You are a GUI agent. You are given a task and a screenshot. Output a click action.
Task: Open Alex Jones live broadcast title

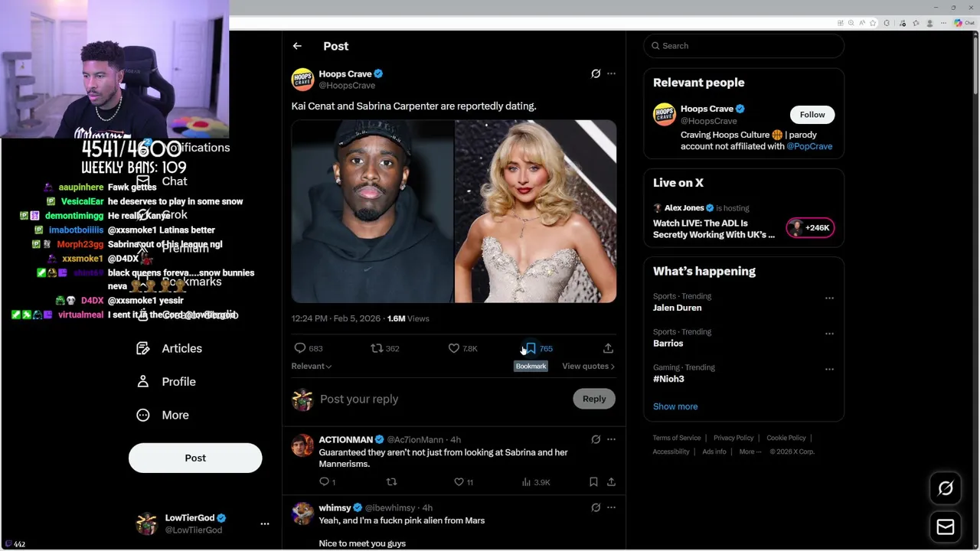(714, 229)
